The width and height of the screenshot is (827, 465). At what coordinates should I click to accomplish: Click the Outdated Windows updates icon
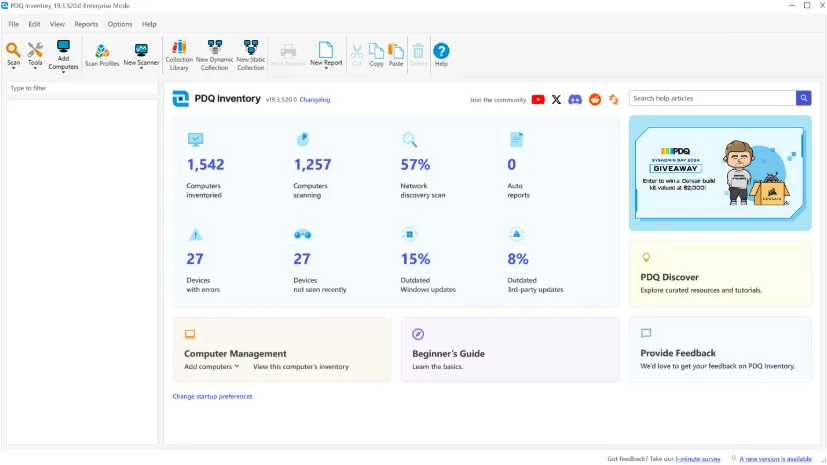(409, 234)
